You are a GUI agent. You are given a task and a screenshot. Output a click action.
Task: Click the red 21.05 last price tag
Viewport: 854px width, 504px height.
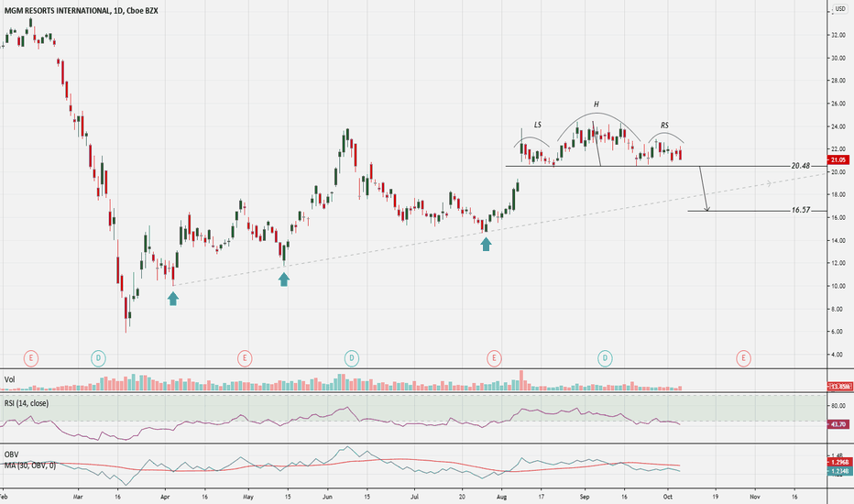(x=838, y=159)
